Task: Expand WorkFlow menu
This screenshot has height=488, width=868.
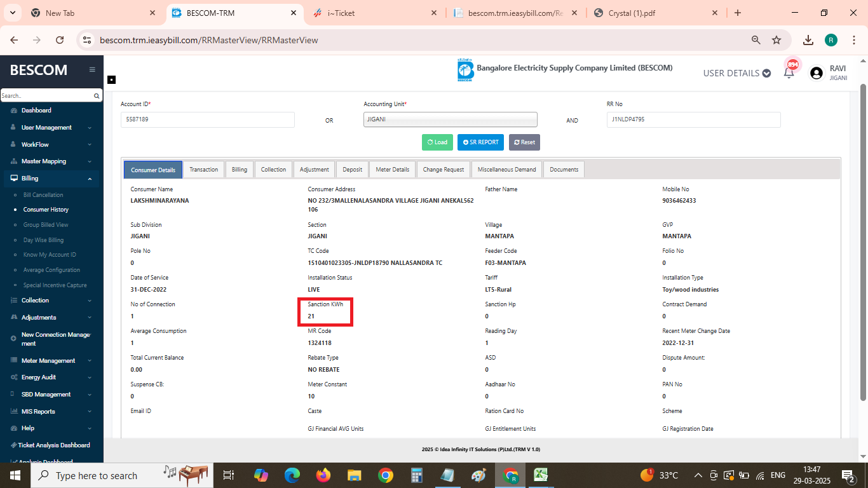Action: [x=51, y=145]
